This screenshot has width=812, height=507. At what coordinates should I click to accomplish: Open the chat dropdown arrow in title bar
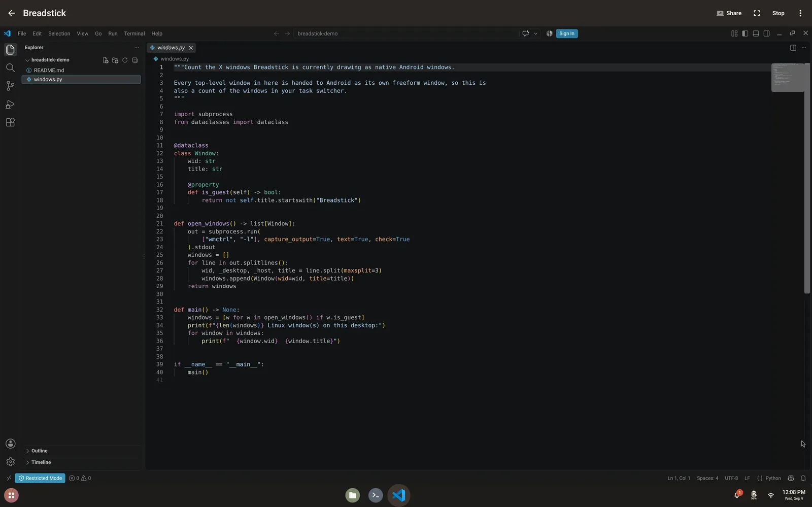tap(535, 33)
